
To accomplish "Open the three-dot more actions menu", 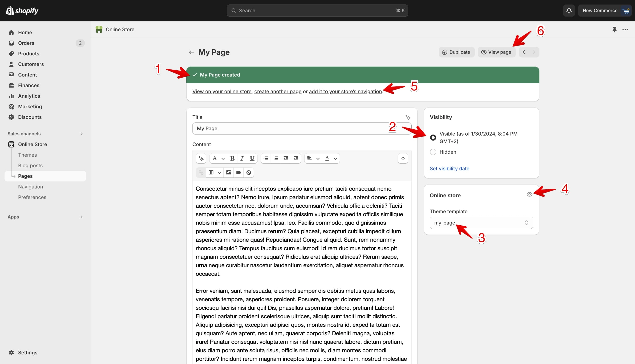I will pyautogui.click(x=625, y=30).
